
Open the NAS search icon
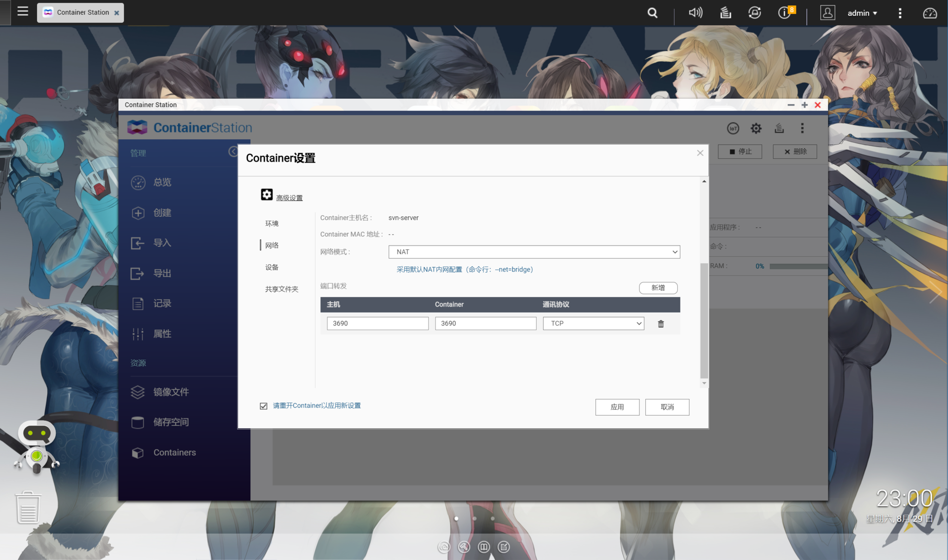652,13
